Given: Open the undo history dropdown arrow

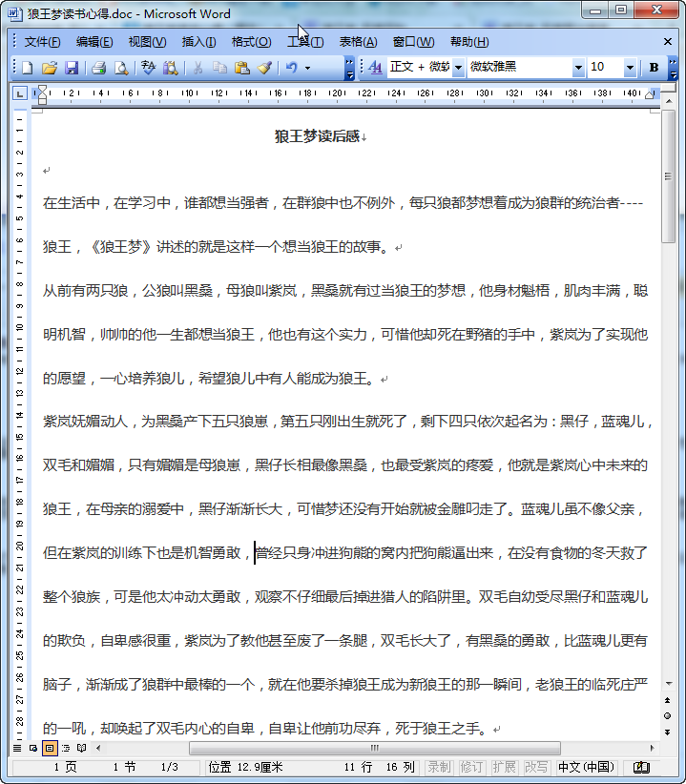Looking at the screenshot, I should tap(307, 68).
